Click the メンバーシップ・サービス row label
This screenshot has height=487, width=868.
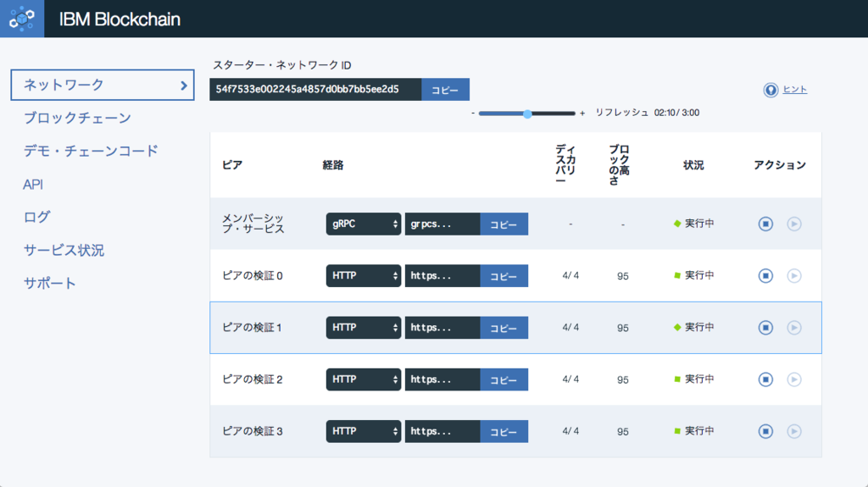pos(253,224)
